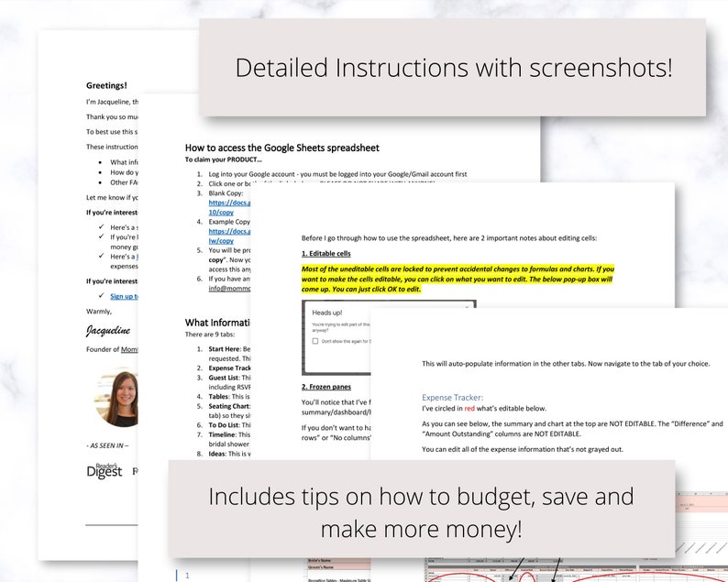Open the example copy docs link
728x582 pixels.
point(229,236)
